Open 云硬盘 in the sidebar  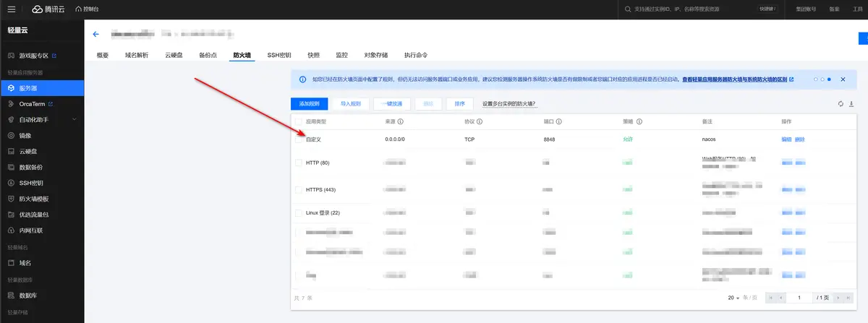click(42, 151)
